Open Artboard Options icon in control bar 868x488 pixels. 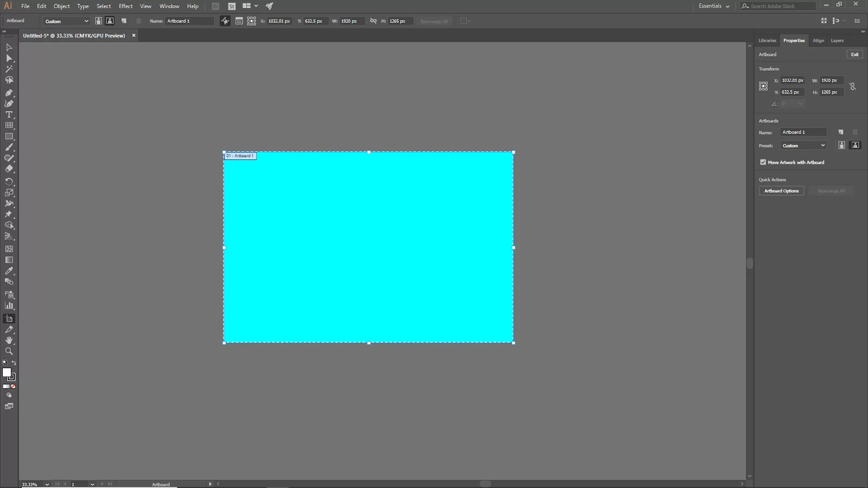239,21
